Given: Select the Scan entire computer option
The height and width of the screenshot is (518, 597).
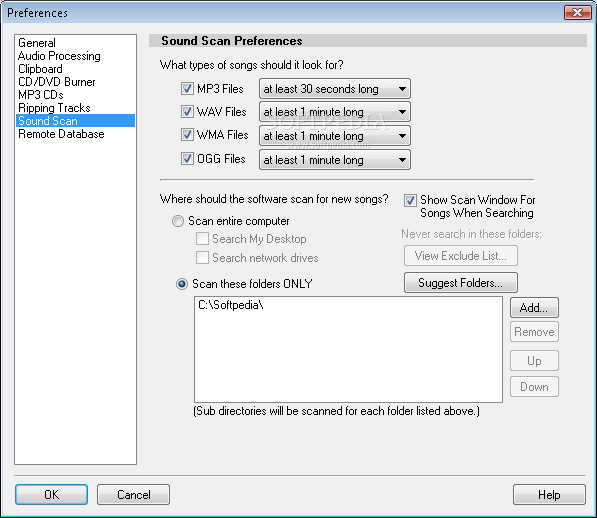Looking at the screenshot, I should click(x=178, y=221).
